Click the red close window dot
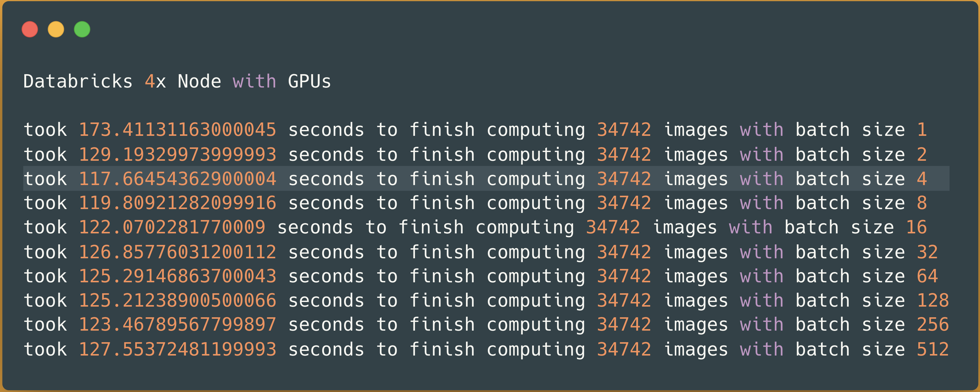 coord(30,29)
